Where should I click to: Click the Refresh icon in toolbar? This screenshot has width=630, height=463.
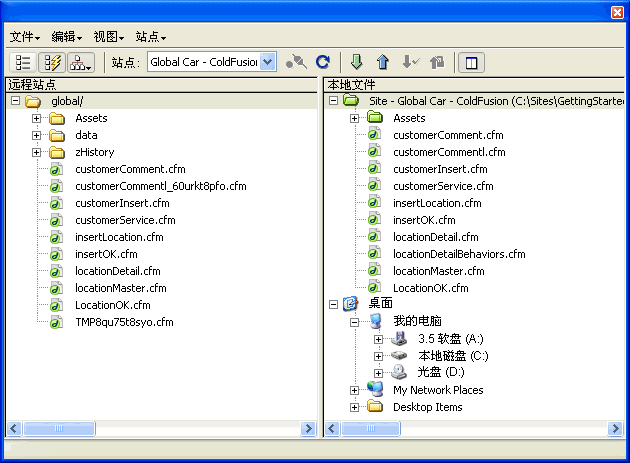pyautogui.click(x=322, y=63)
